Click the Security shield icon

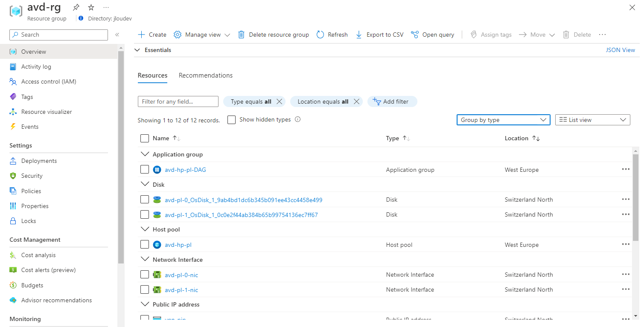[x=13, y=176]
